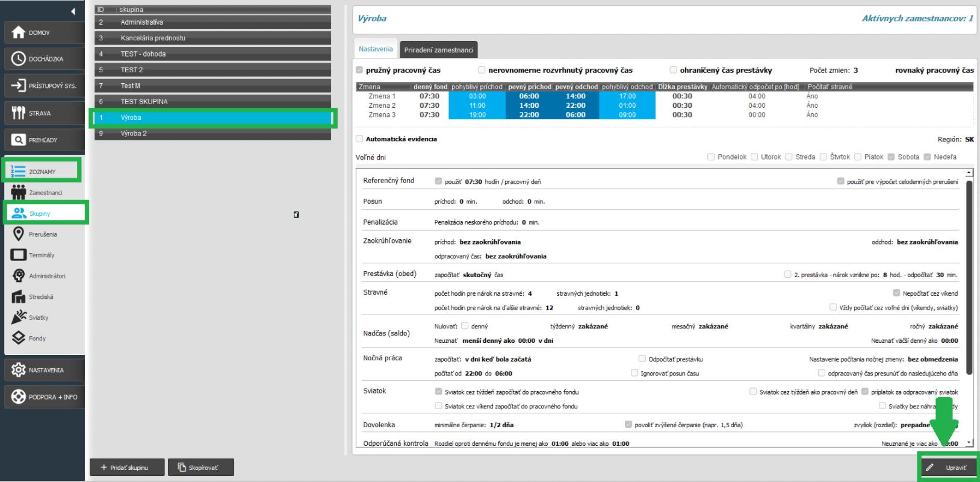This screenshot has width=980, height=482.
Task: Select the Nastavenia tab
Action: point(376,49)
